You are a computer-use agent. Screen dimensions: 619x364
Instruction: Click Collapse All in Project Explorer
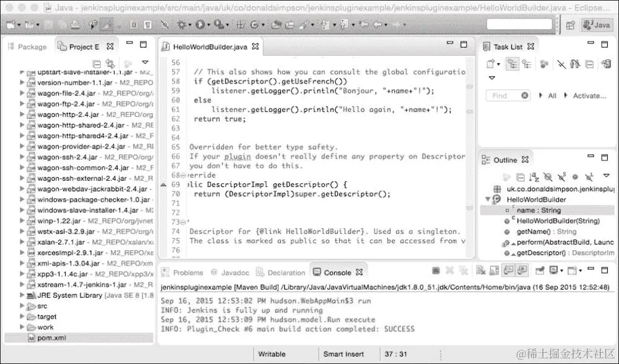point(97,64)
